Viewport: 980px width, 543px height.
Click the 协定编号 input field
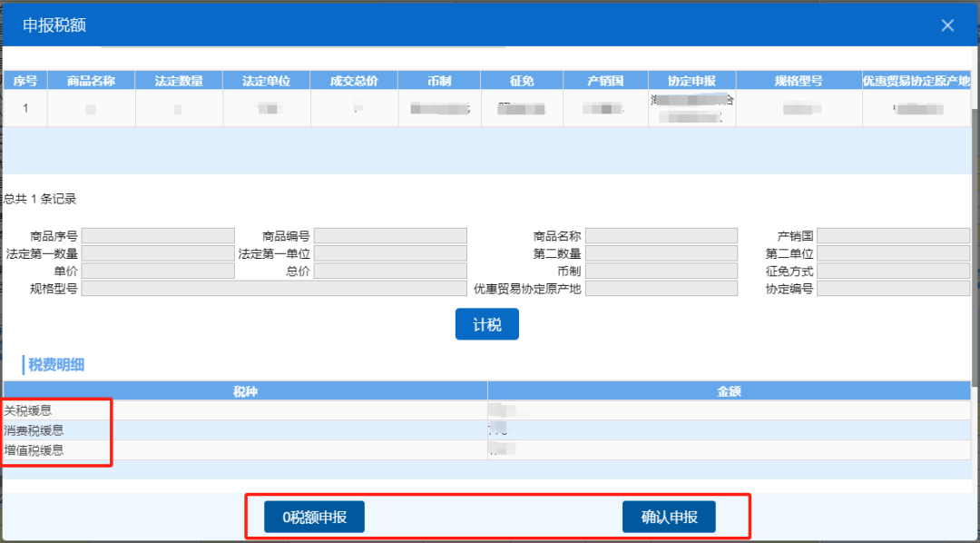point(893,289)
